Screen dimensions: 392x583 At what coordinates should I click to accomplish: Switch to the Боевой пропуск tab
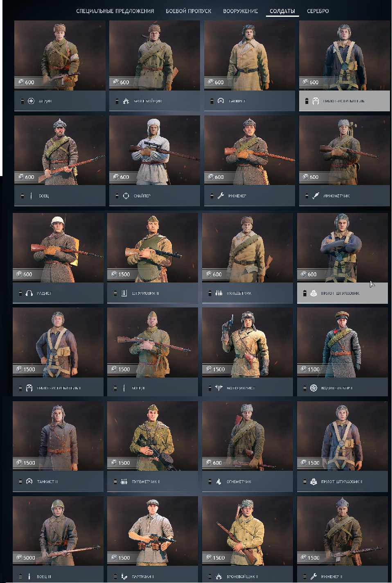point(189,11)
